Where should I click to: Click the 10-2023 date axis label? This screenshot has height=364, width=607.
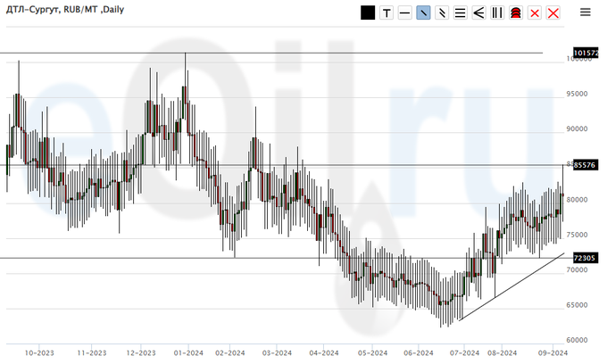point(39,352)
